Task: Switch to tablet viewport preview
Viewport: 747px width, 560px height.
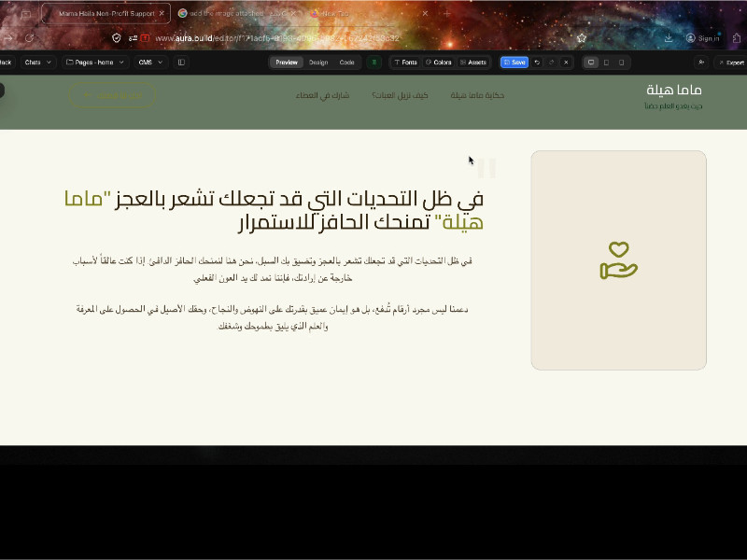Action: tap(606, 63)
